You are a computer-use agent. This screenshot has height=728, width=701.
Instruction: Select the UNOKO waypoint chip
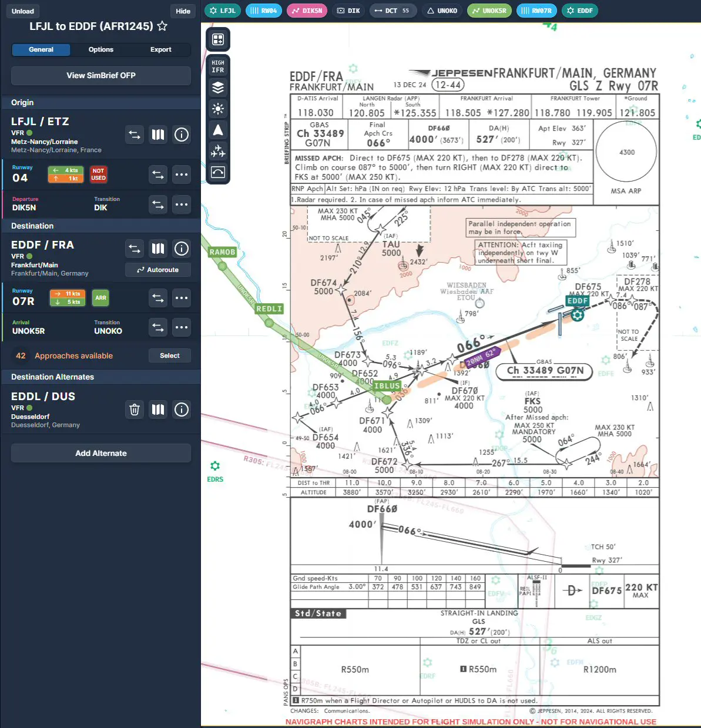click(442, 11)
